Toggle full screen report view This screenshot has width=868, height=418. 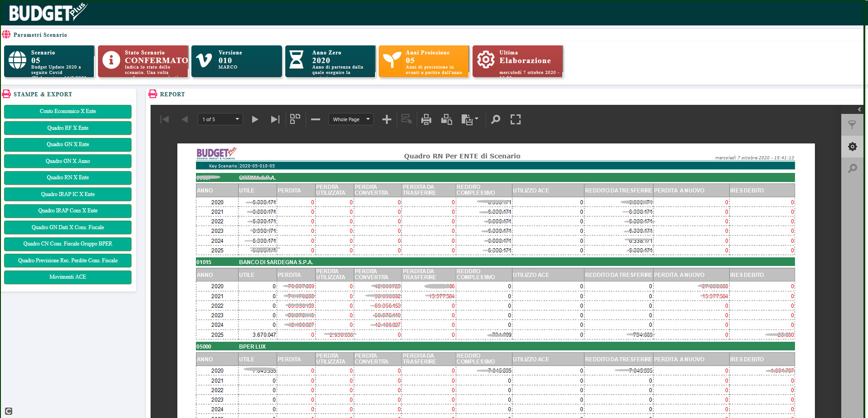(x=516, y=119)
